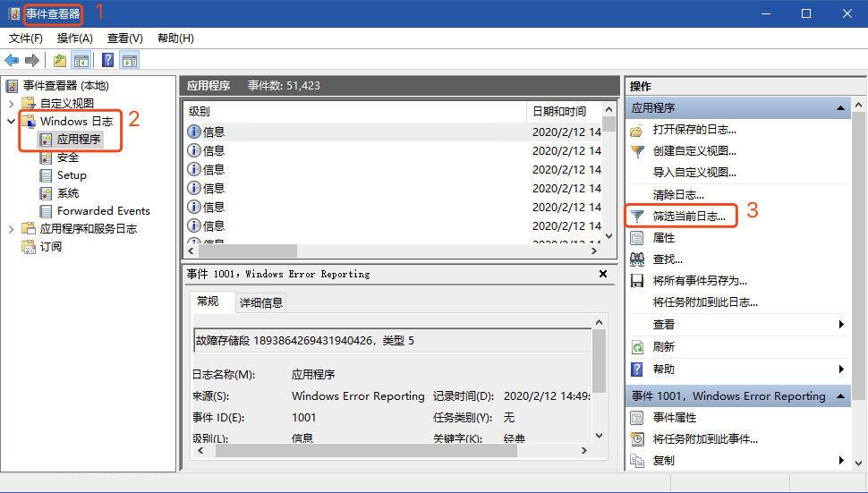Click the actions pane scrollbar down arrow
The height and width of the screenshot is (493, 868).
tap(858, 463)
